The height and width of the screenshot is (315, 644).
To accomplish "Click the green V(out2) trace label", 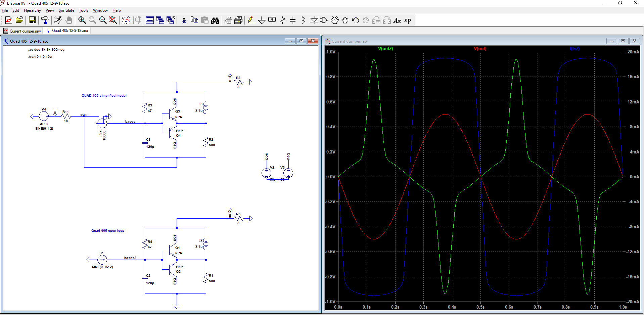I will [x=385, y=48].
